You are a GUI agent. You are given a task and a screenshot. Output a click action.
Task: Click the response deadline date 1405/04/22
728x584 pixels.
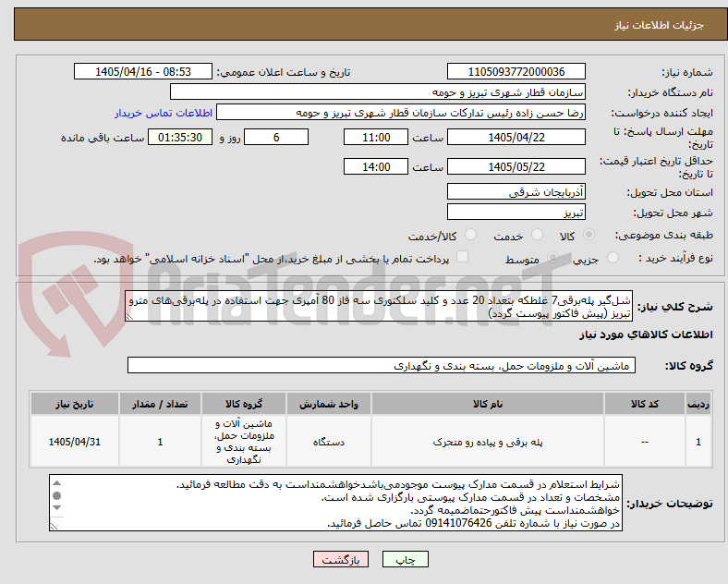point(516,138)
